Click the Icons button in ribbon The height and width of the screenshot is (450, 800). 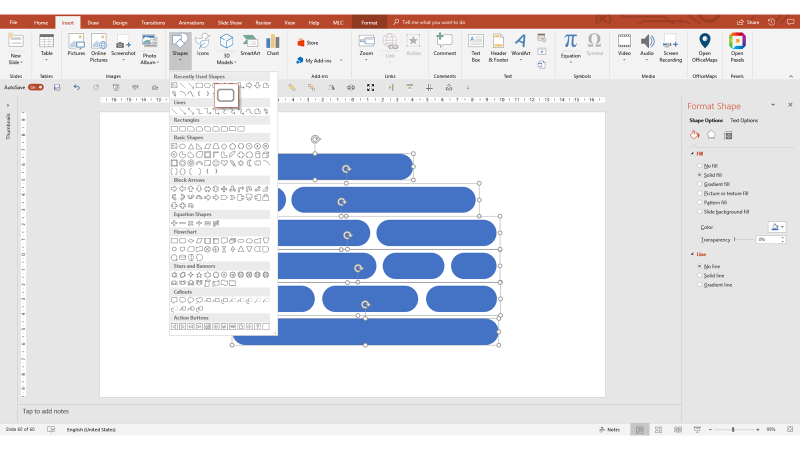point(203,45)
